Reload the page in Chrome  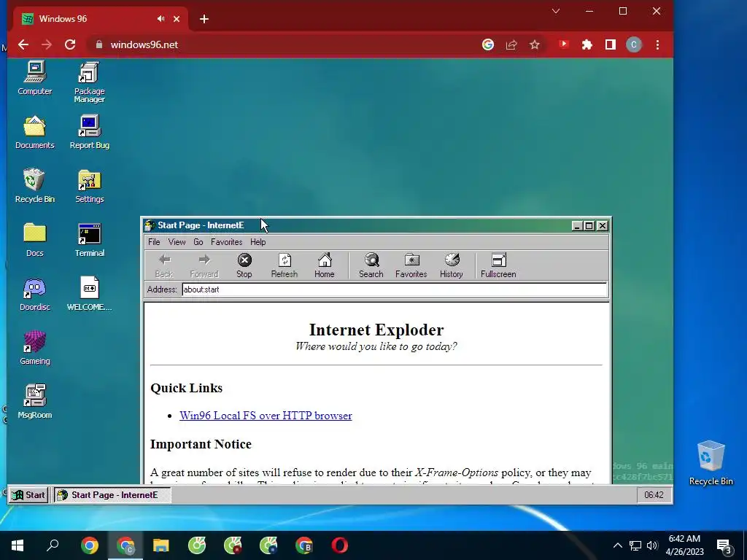point(70,44)
